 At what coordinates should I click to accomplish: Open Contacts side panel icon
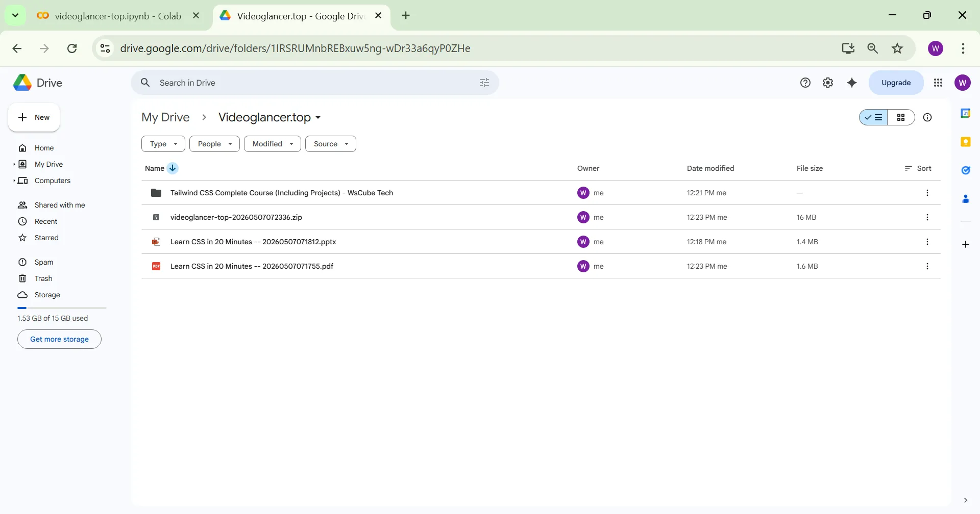(966, 199)
